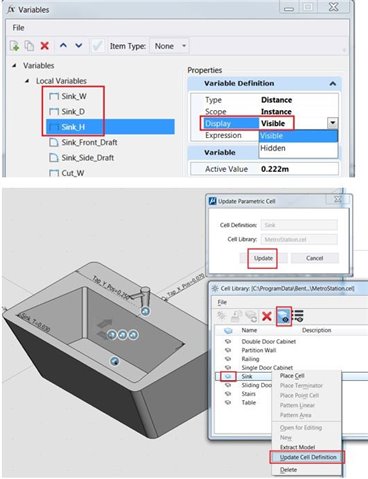Screen dimensions: 368x479
Task: Delete the variable with the red X icon
Action: click(44, 46)
